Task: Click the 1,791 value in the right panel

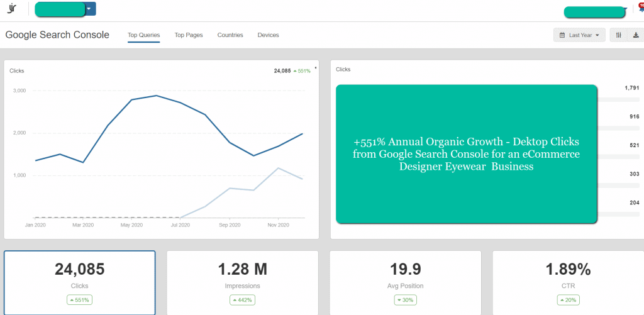Action: coord(631,88)
